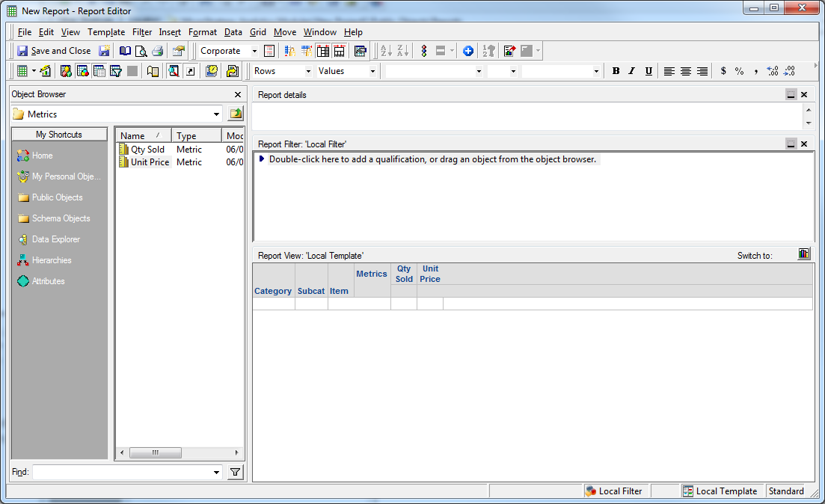The height and width of the screenshot is (504, 825).
Task: Open the Metrics folder dropdown
Action: (x=217, y=114)
